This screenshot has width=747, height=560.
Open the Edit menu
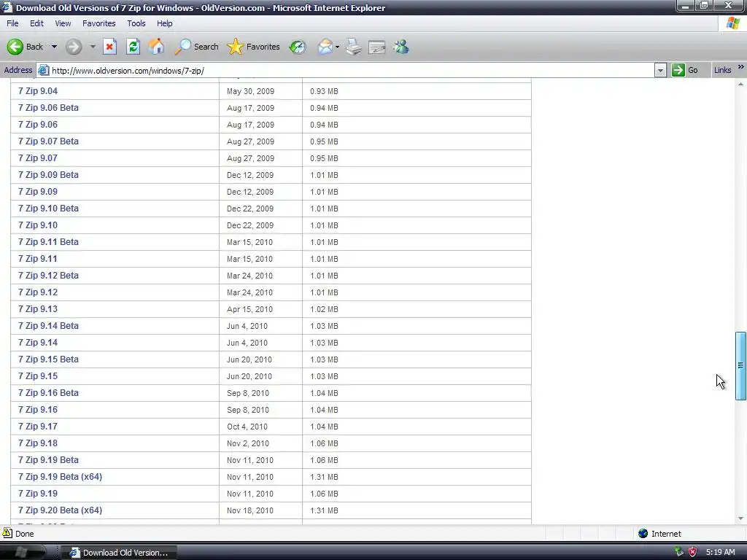click(36, 23)
